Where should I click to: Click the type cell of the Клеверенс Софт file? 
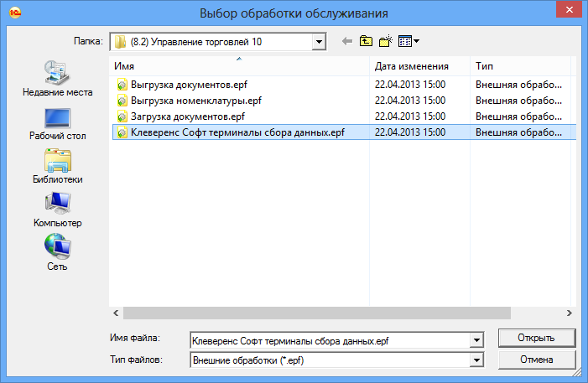519,132
